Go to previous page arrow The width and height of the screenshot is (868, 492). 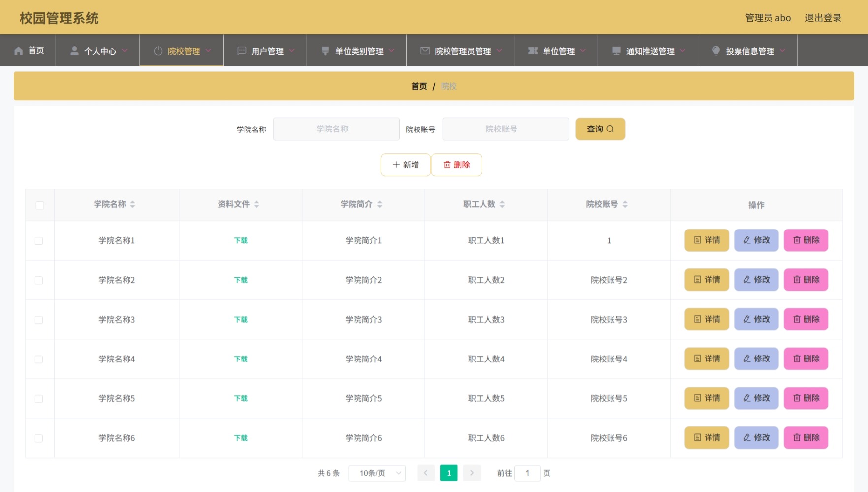tap(426, 473)
